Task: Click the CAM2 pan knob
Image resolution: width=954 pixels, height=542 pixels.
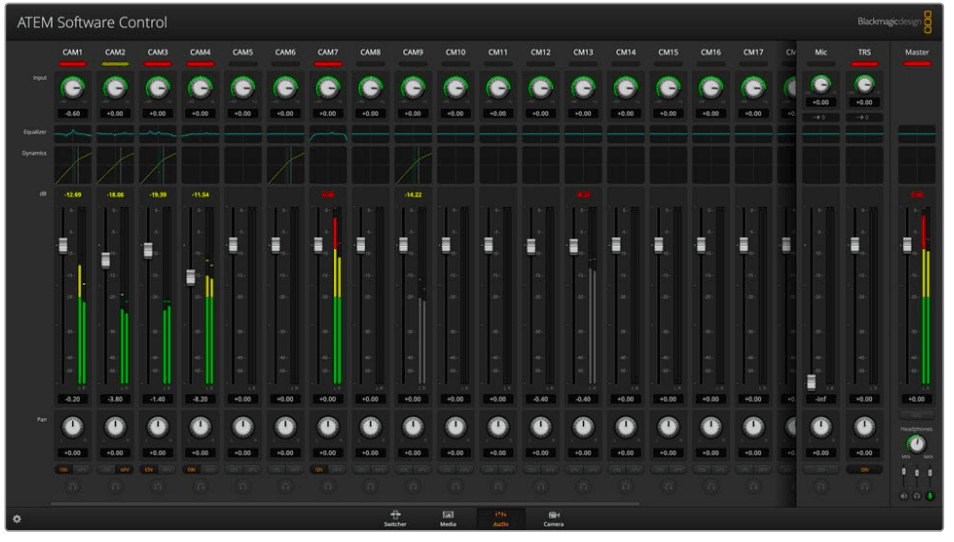Action: [x=115, y=427]
